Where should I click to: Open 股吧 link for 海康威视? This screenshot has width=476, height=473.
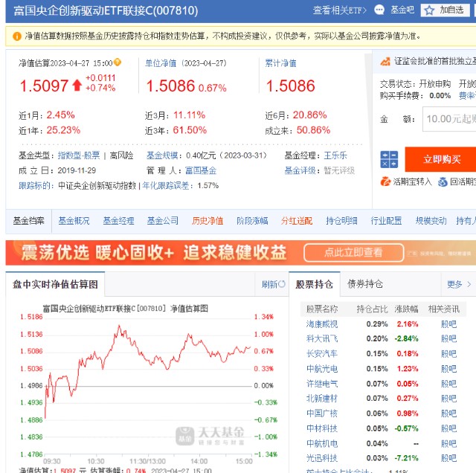tap(448, 324)
